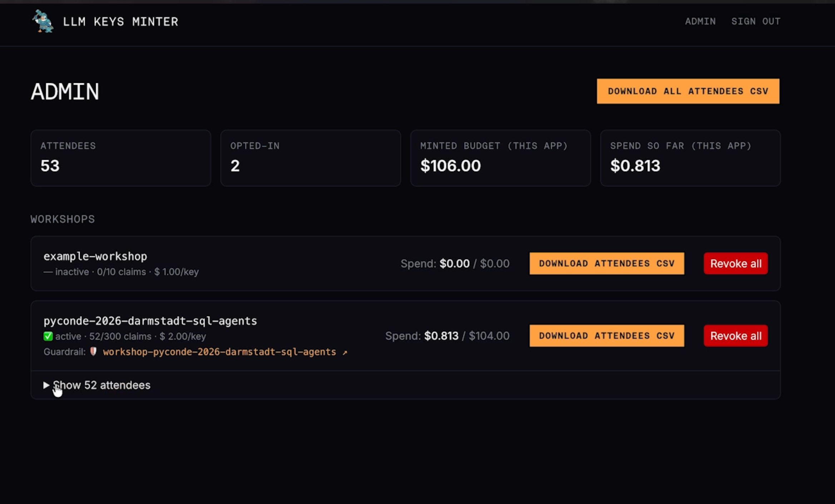Select the Opted-In stat card
The height and width of the screenshot is (504, 835).
click(x=310, y=158)
